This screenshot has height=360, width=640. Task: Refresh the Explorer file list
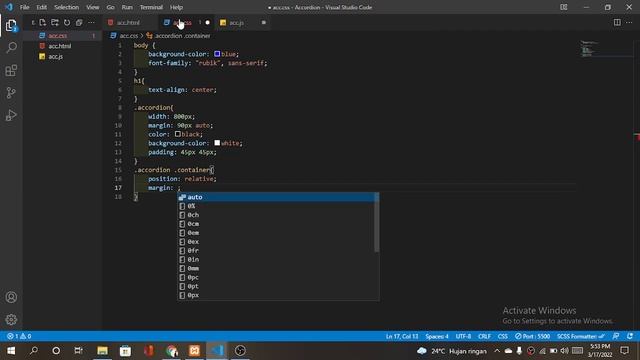click(67, 22)
